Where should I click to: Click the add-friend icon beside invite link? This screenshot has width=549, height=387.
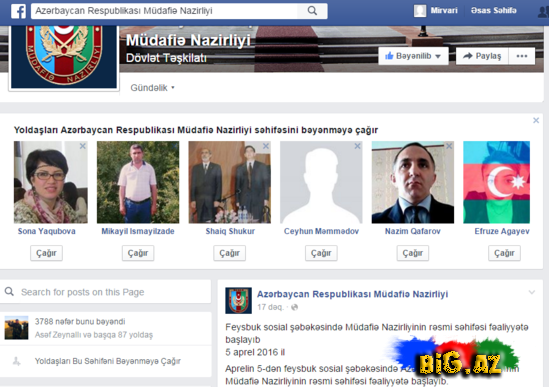(x=16, y=361)
